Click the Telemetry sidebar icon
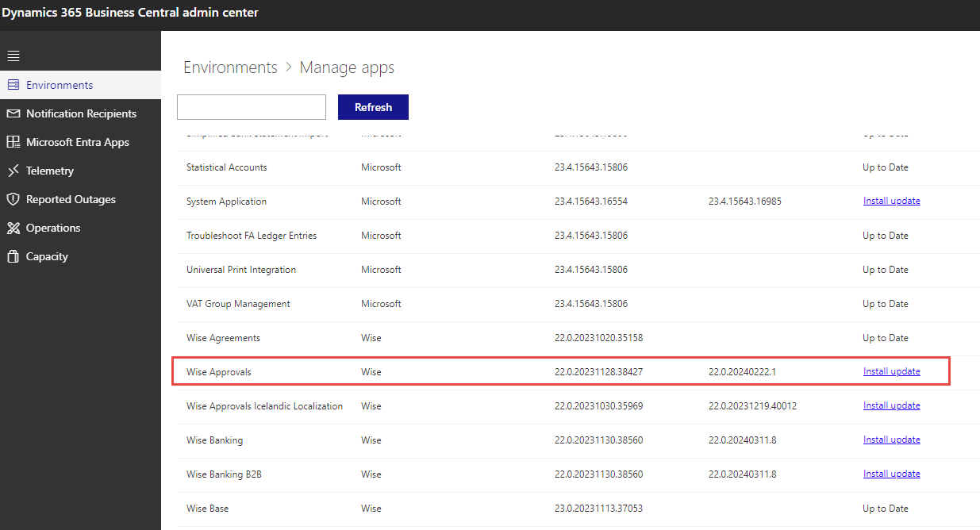This screenshot has height=530, width=980. point(13,171)
